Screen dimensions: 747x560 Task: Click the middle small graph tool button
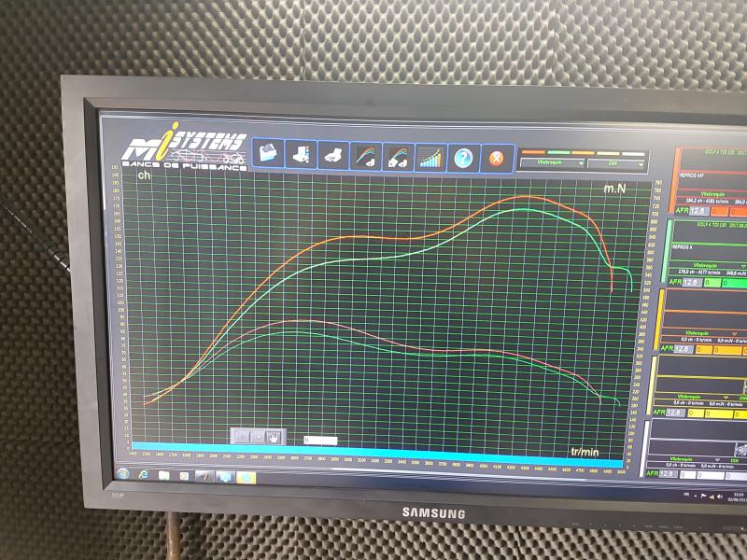pyautogui.click(x=258, y=436)
